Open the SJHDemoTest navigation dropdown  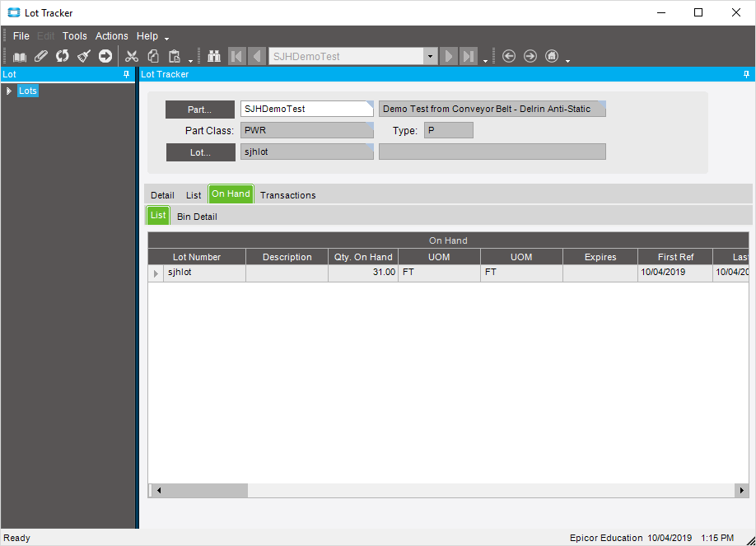coord(431,57)
